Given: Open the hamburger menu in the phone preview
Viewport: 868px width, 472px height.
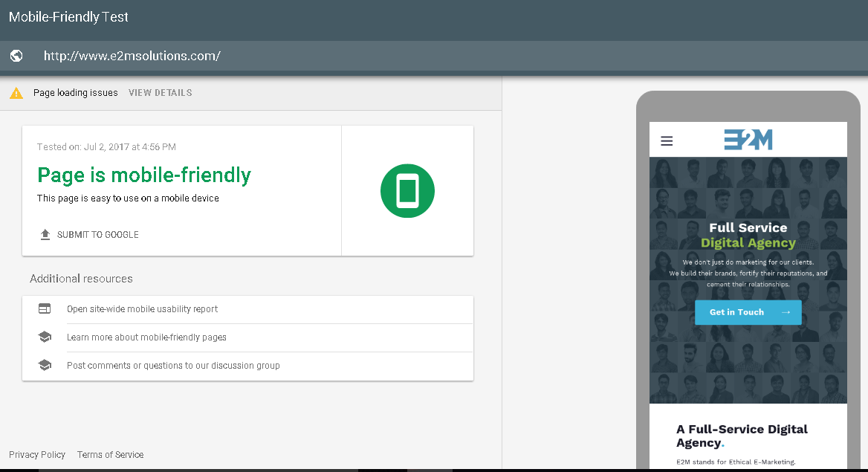Looking at the screenshot, I should [x=667, y=140].
